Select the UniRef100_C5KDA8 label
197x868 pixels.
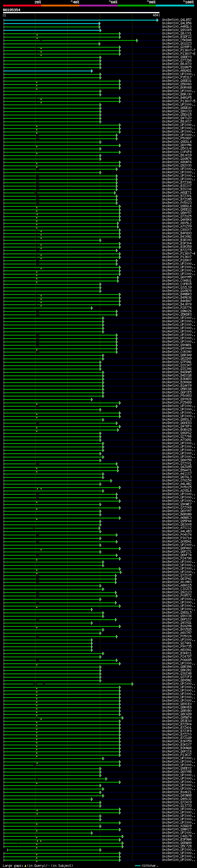(176, 40)
